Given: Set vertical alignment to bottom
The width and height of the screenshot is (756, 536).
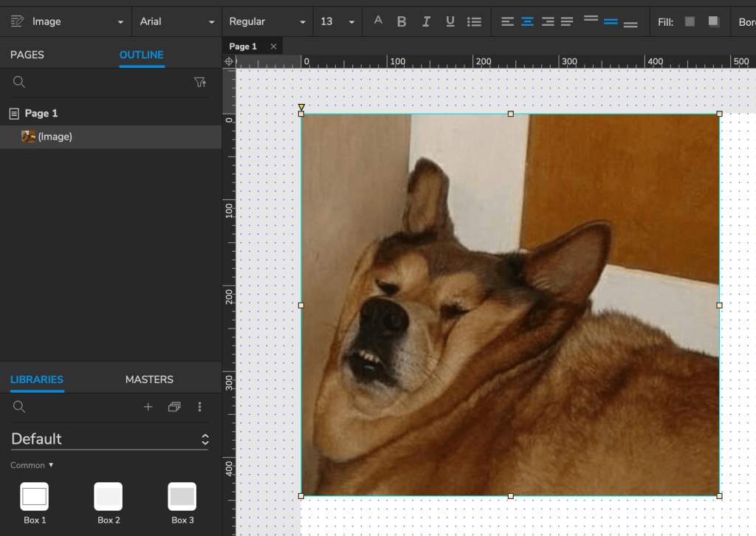Looking at the screenshot, I should [x=630, y=24].
